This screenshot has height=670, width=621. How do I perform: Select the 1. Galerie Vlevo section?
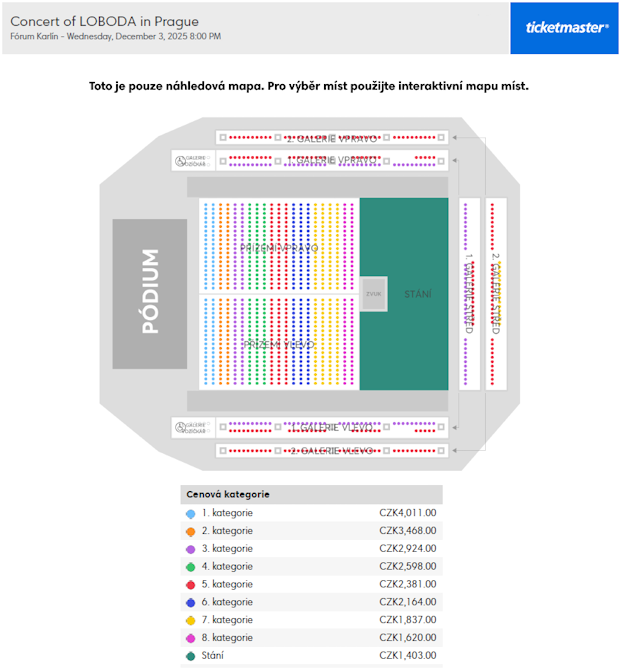333,427
